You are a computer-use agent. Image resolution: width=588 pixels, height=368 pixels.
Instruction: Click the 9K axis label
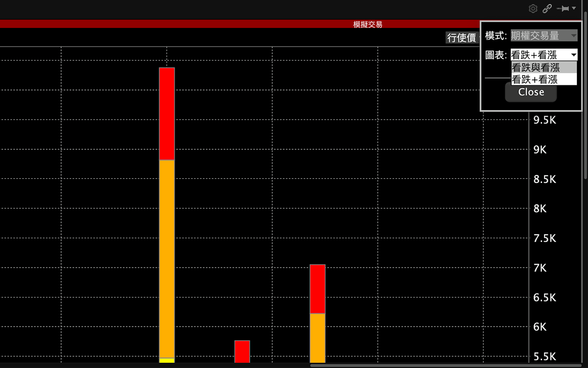tap(540, 150)
